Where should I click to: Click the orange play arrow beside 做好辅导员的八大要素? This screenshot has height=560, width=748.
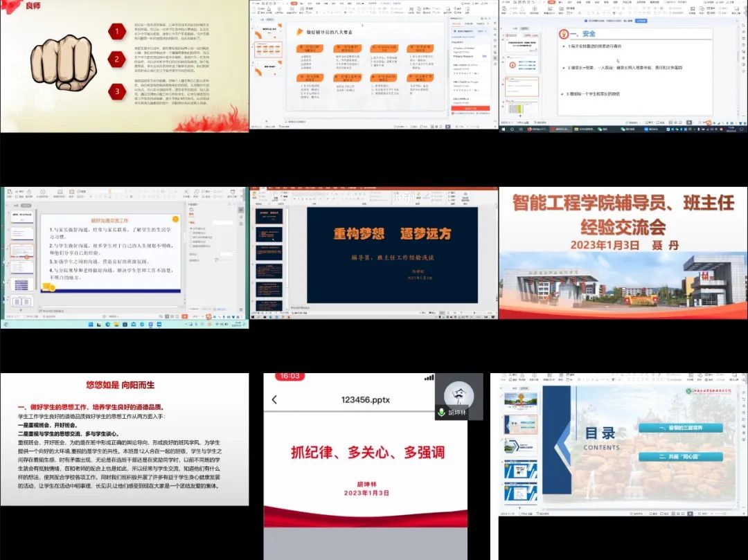click(x=299, y=32)
